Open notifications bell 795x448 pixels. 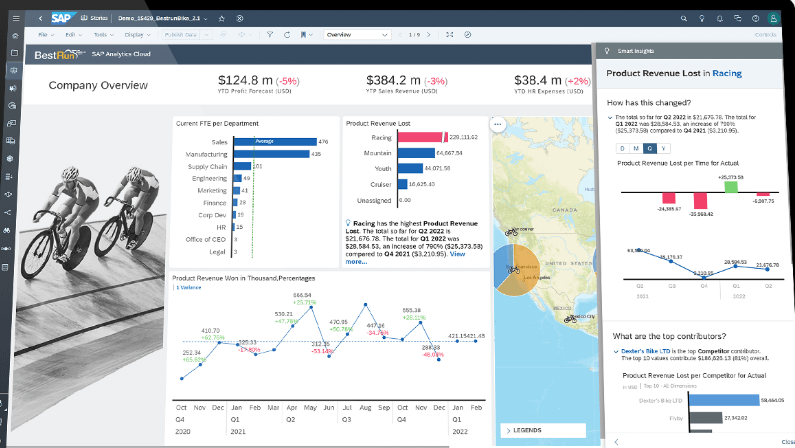coord(719,18)
